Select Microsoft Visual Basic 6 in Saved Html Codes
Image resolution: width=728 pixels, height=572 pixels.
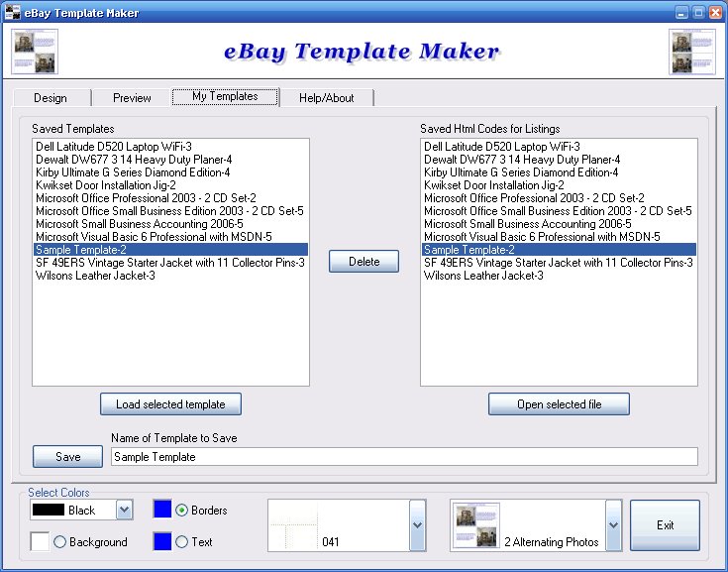559,237
